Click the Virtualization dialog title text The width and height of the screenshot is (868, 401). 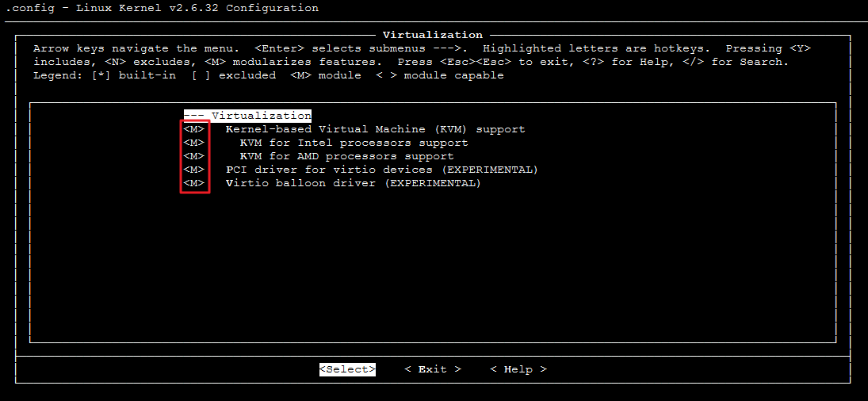[432, 36]
